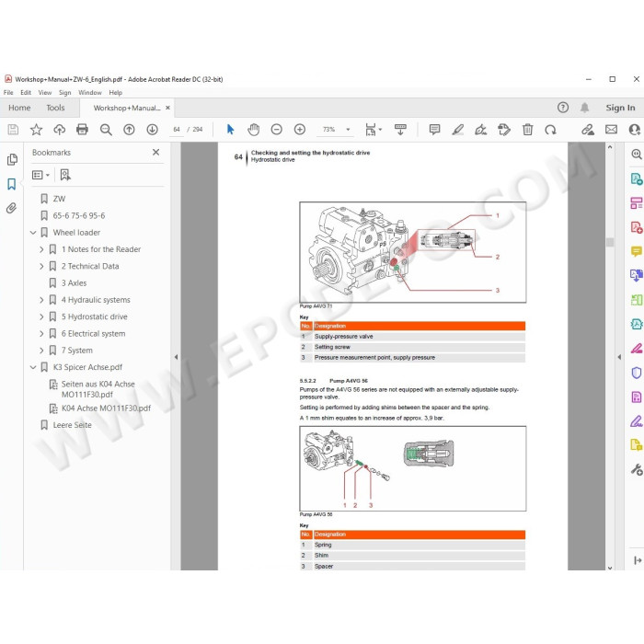Zoom in with plus button

click(x=300, y=130)
